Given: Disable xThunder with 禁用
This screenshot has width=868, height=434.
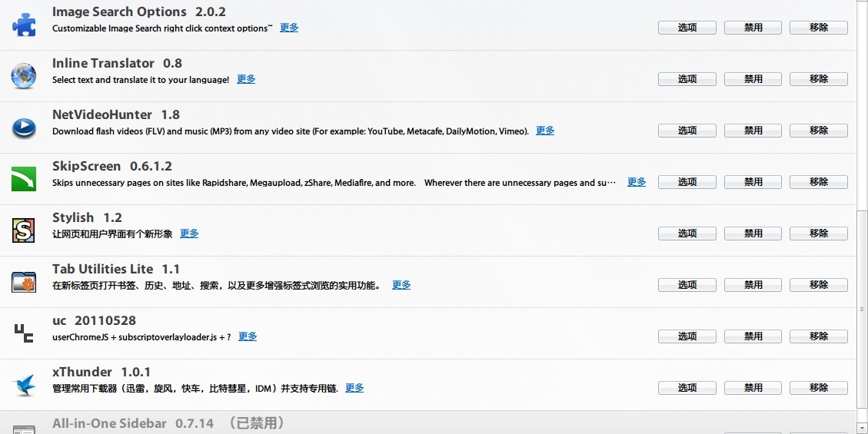Looking at the screenshot, I should coord(753,388).
